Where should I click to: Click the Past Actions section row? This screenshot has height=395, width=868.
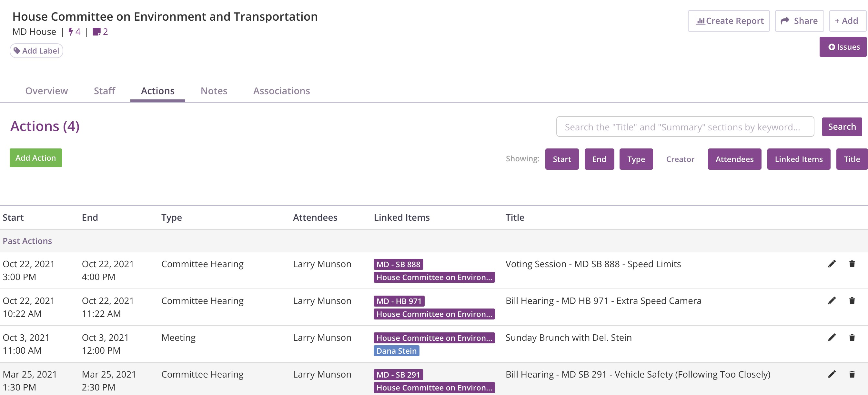tap(434, 241)
